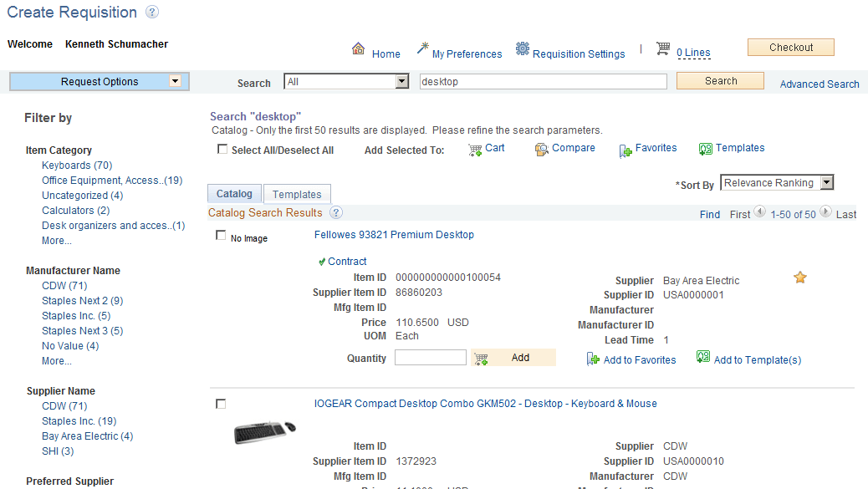868x489 pixels.
Task: Open help for Catalog Search Results
Action: [335, 212]
